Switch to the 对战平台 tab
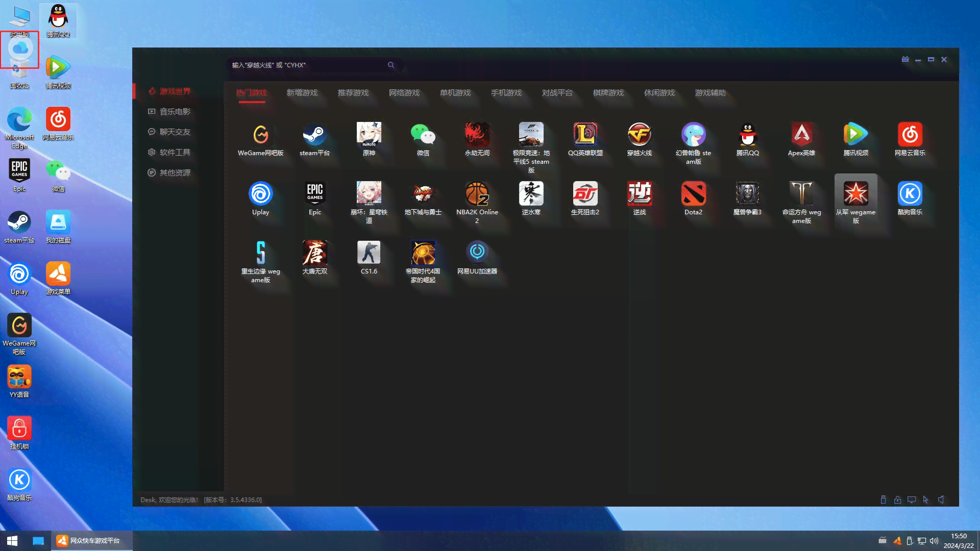This screenshot has height=551, width=980. point(557,93)
